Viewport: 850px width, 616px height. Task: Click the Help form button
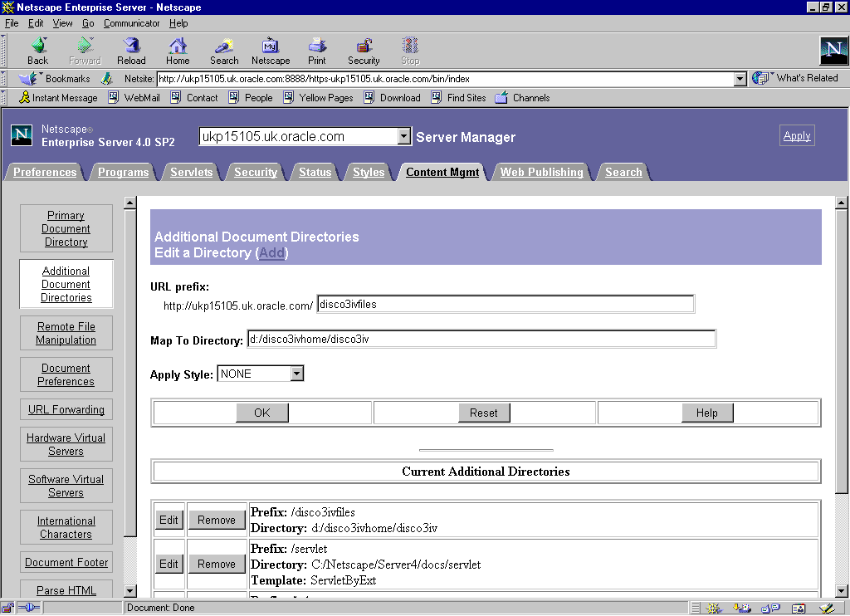click(x=707, y=413)
